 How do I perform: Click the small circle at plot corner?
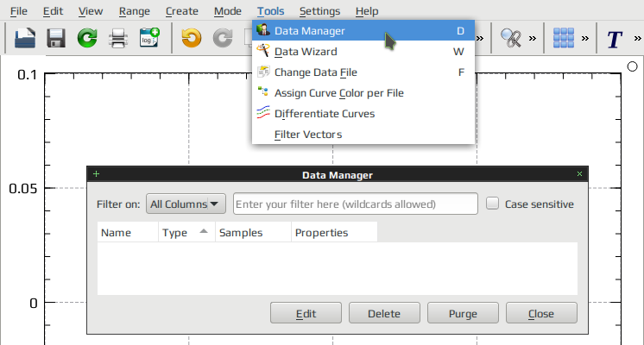click(633, 66)
